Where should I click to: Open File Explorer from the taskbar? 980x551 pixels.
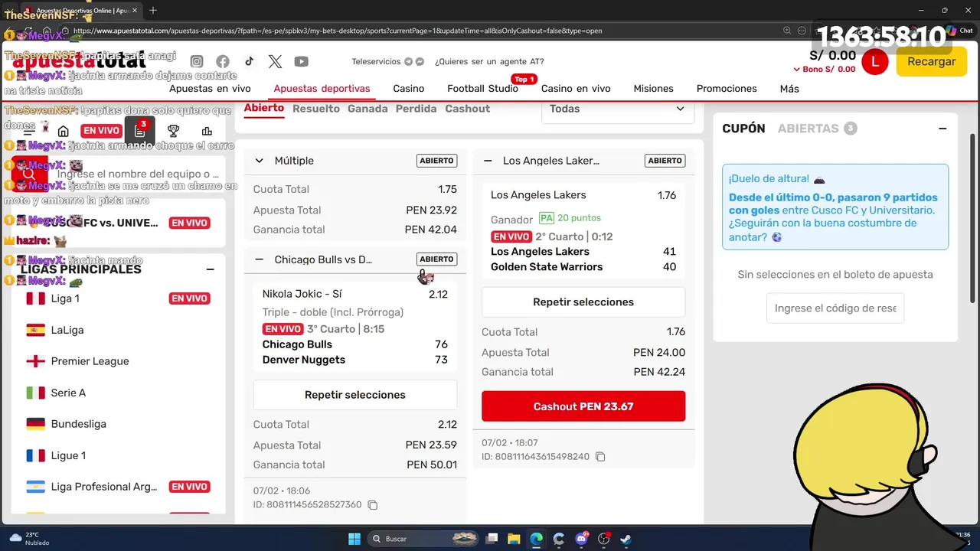point(514,539)
